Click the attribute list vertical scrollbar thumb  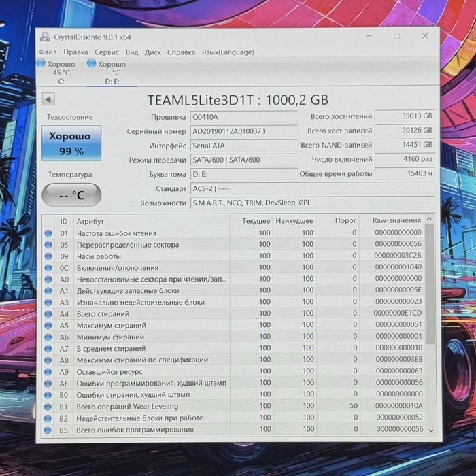(430, 284)
